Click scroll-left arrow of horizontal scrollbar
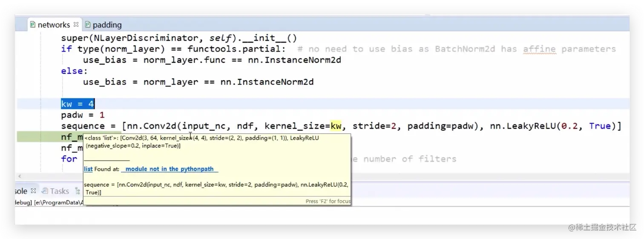The width and height of the screenshot is (644, 239). click(19, 176)
